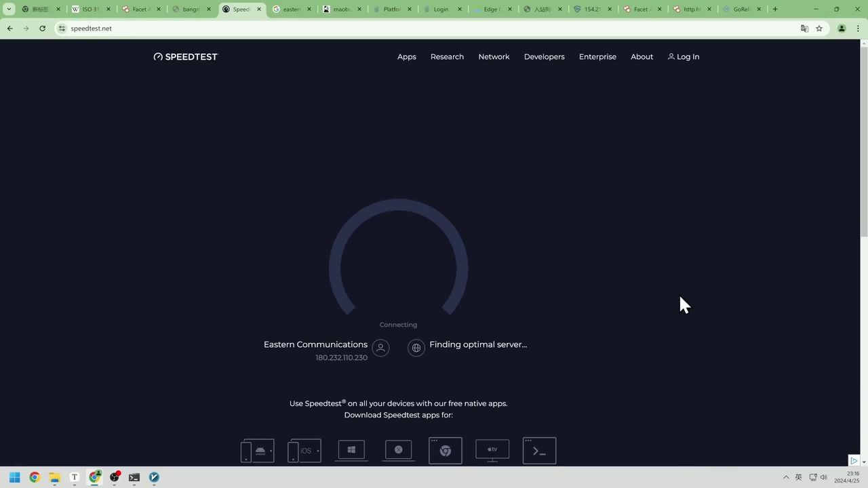Click the Speedtest logo
Viewport: 868px width, 488px height.
(x=186, y=57)
